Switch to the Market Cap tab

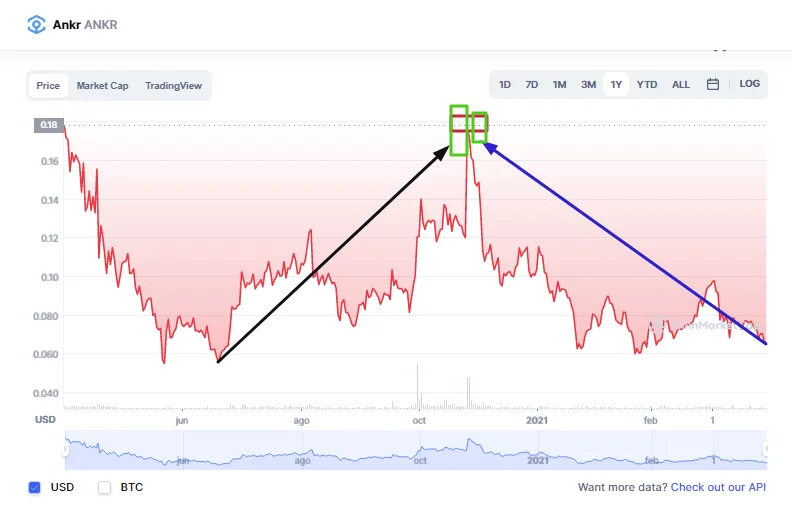(x=103, y=85)
